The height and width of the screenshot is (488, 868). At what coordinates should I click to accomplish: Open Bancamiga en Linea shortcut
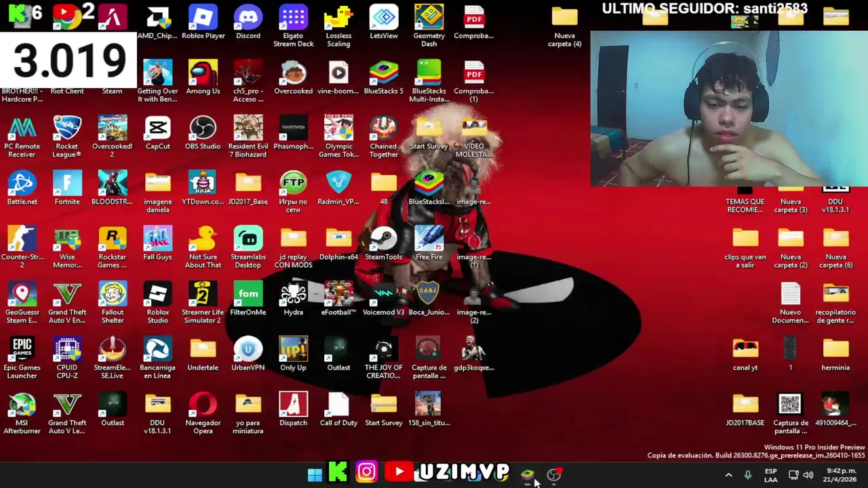pos(157,359)
